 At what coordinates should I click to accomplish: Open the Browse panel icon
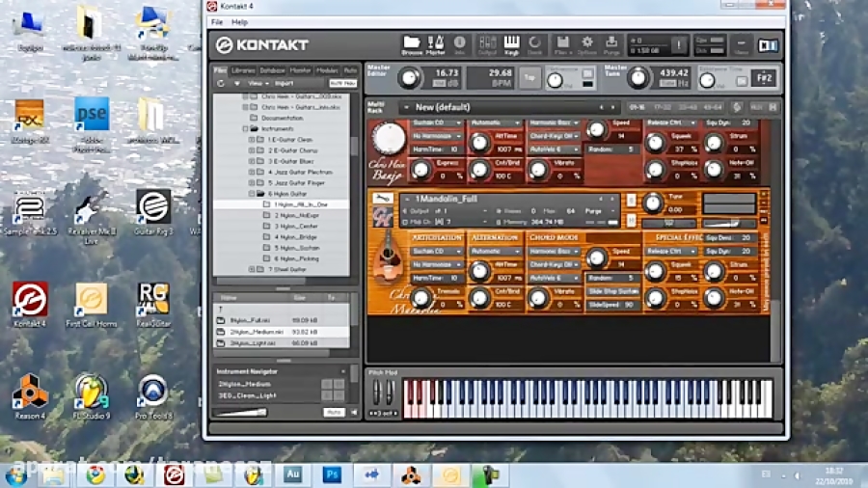412,44
